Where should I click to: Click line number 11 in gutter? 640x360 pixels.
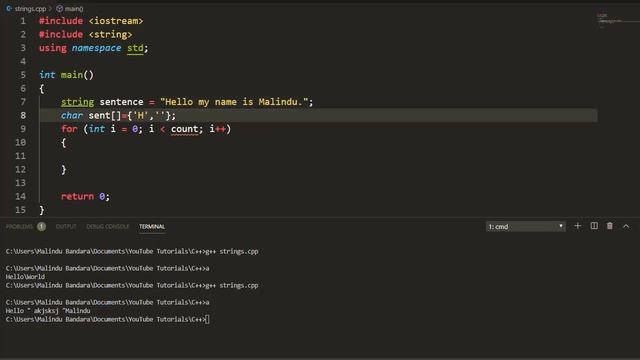click(20, 156)
